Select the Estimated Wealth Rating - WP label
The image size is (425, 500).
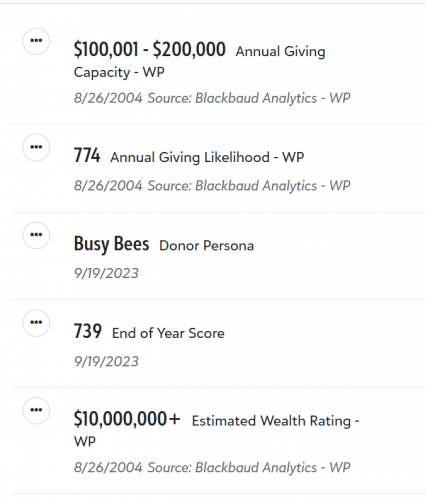pyautogui.click(x=217, y=431)
